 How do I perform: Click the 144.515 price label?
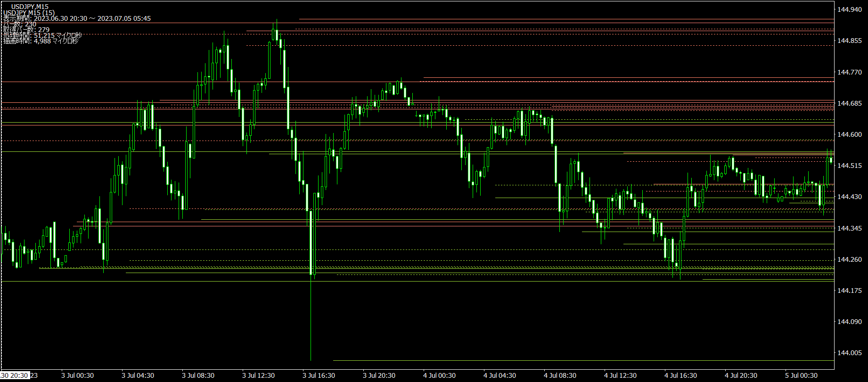[x=850, y=166]
